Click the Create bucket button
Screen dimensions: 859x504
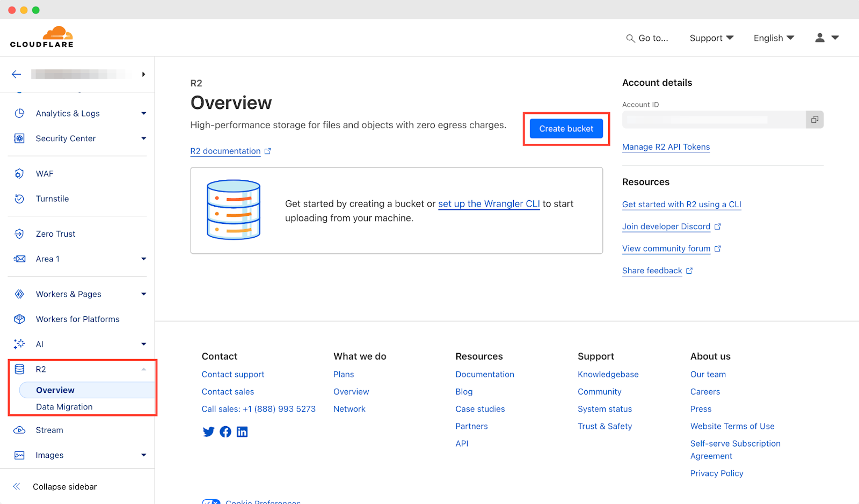tap(566, 129)
